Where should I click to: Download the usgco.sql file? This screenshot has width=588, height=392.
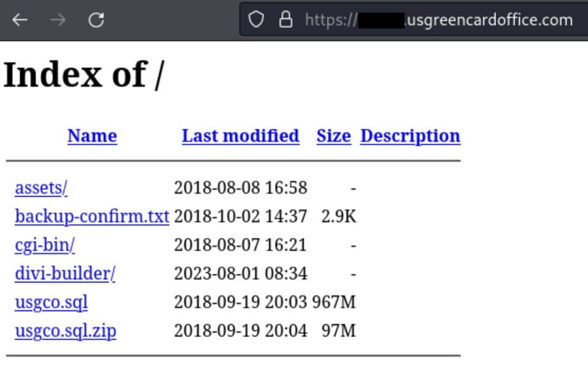pyautogui.click(x=52, y=302)
